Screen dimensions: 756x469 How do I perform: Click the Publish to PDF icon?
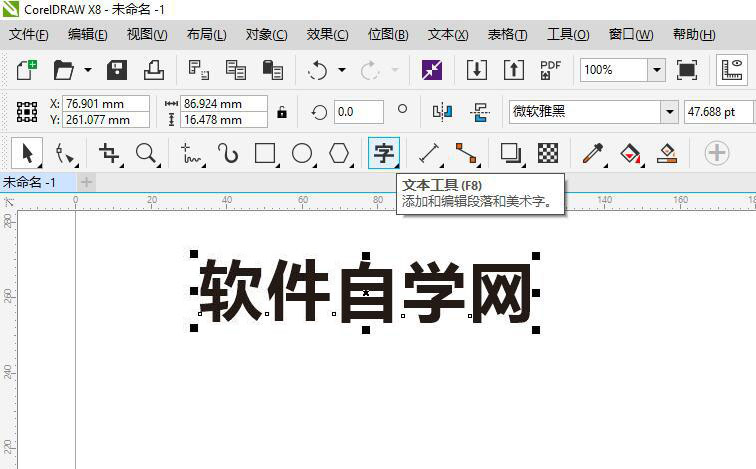[x=551, y=70]
